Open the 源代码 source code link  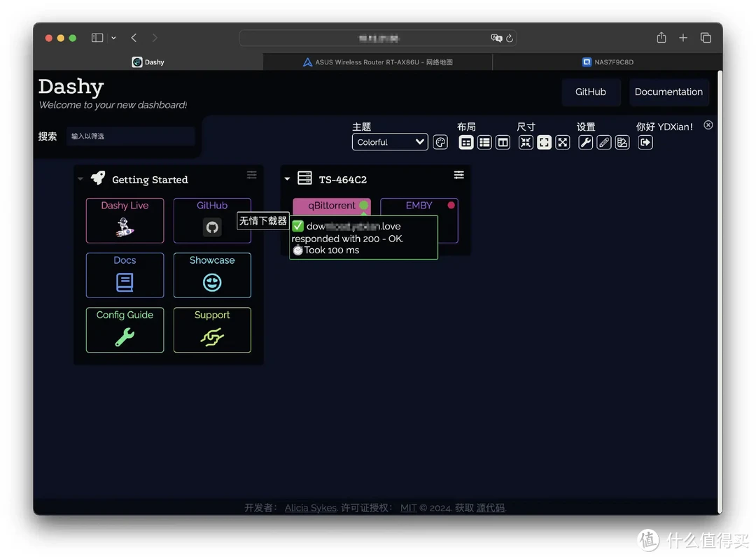click(490, 508)
